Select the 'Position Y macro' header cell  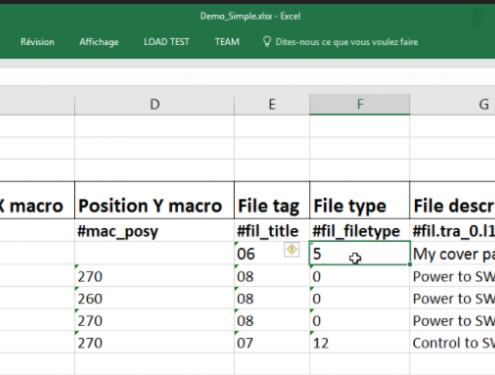(x=155, y=200)
